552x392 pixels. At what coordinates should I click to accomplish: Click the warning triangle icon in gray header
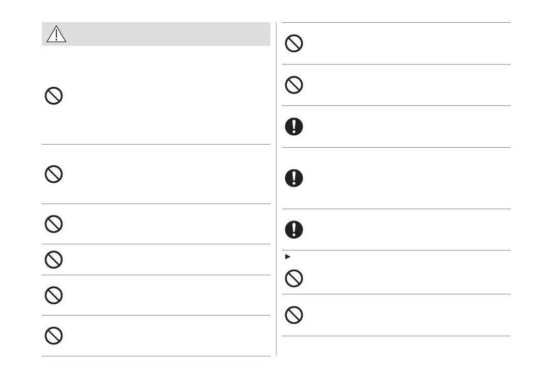coord(56,34)
